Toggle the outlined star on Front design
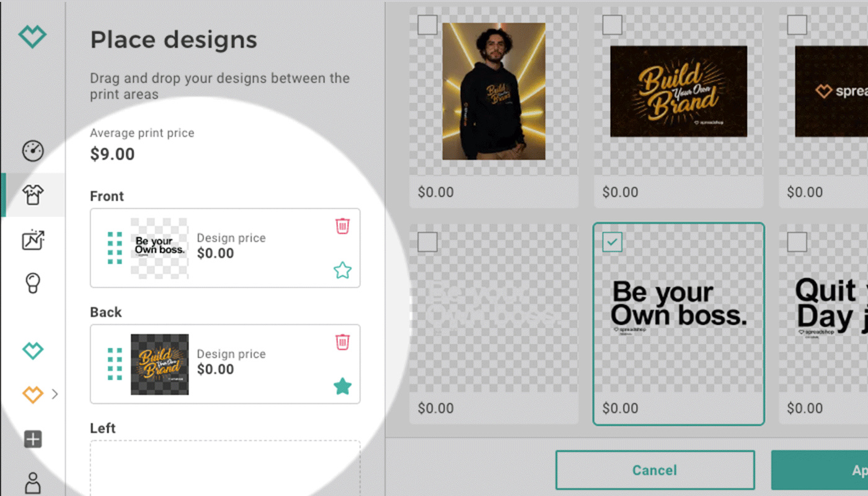Image resolution: width=868 pixels, height=496 pixels. coord(342,270)
